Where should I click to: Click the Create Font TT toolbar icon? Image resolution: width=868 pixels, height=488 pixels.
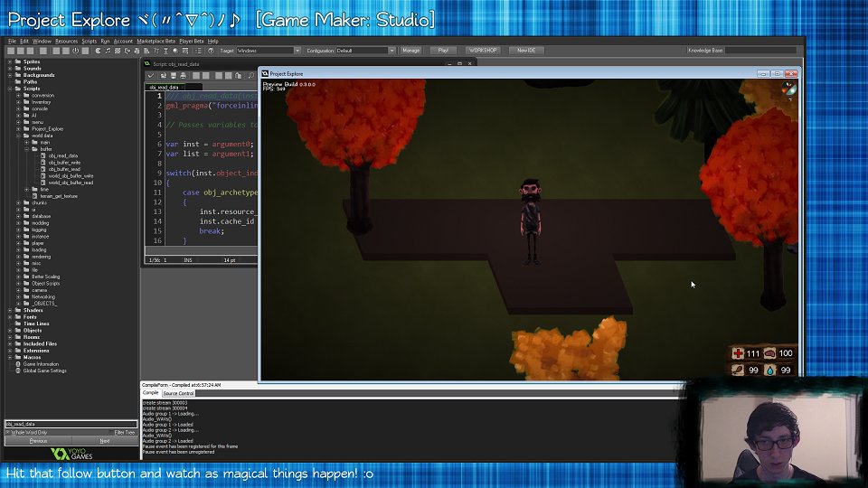[156, 51]
